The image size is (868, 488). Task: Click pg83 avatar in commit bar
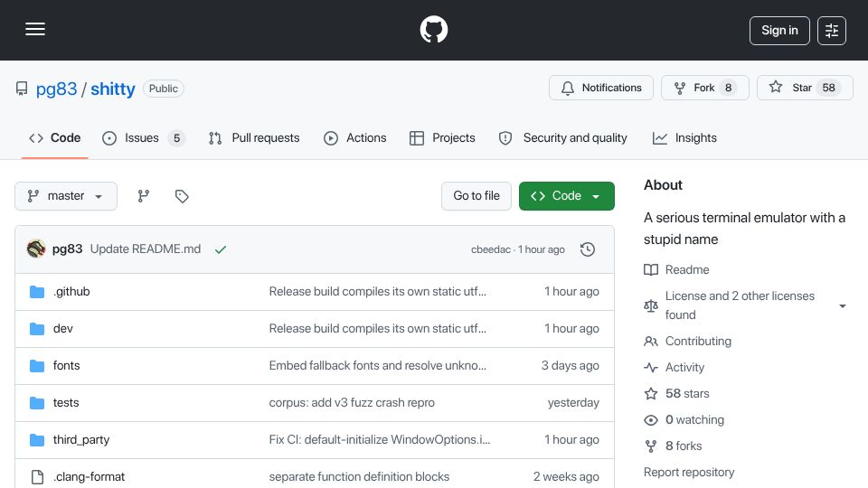pos(36,249)
